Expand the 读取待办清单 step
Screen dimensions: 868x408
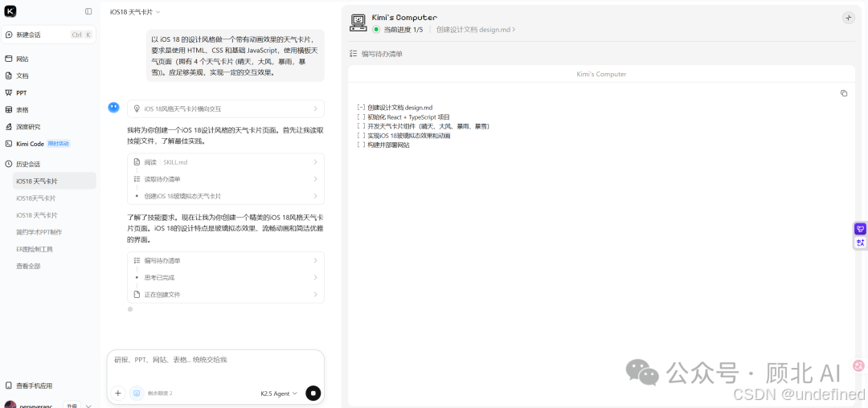[226, 179]
